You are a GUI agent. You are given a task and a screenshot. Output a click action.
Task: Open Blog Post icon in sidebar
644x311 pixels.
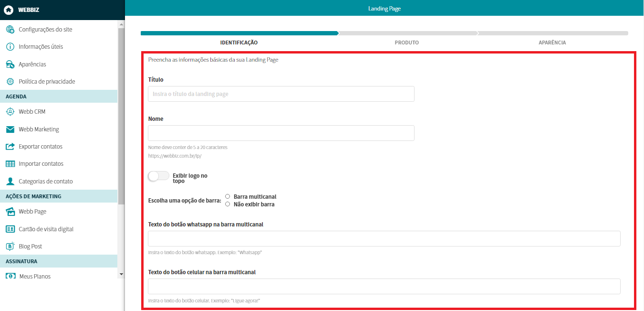tap(10, 247)
